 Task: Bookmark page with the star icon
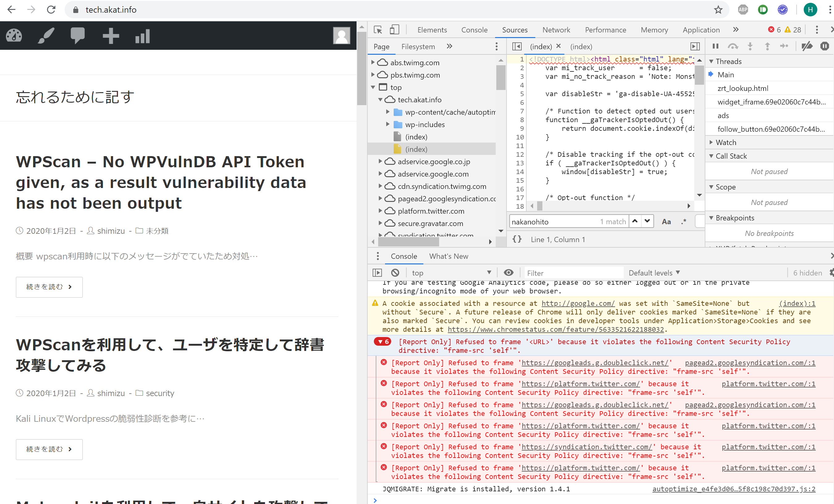718,10
